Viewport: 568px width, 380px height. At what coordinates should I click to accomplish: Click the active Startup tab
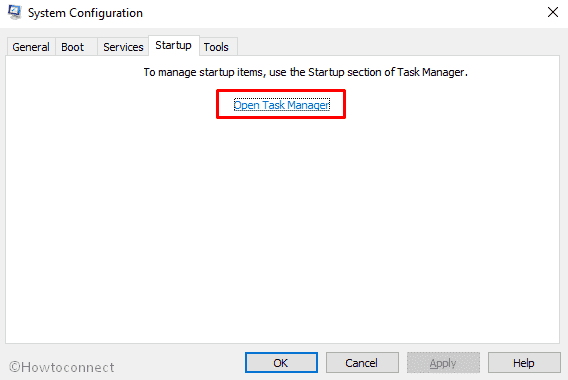pyautogui.click(x=174, y=45)
